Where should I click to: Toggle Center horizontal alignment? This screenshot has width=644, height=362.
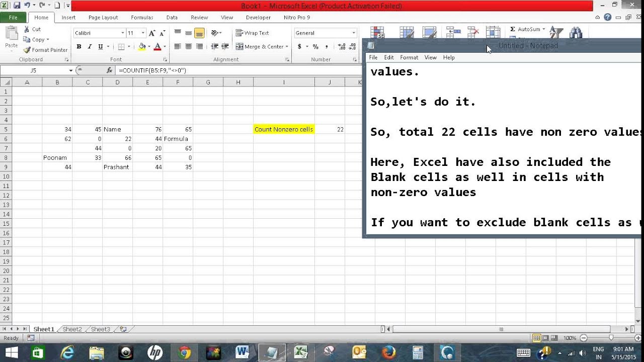click(x=189, y=47)
